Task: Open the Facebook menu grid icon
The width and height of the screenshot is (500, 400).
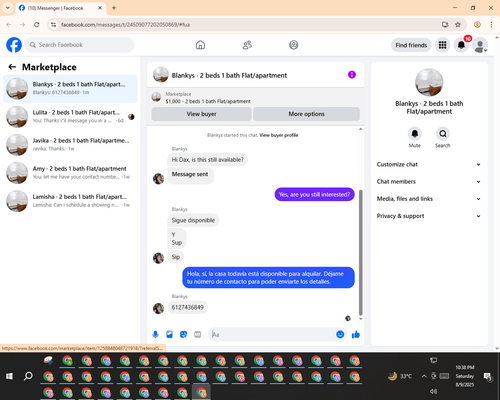Action: [x=442, y=45]
